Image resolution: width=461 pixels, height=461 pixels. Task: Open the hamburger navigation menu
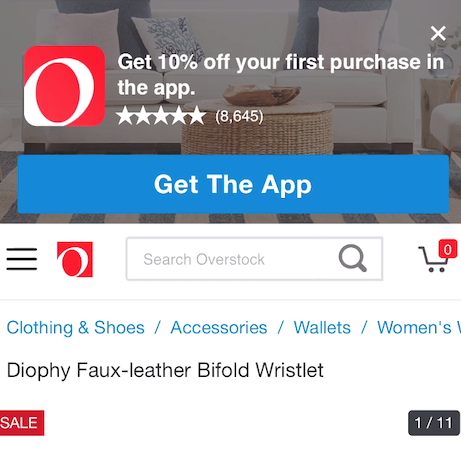(x=22, y=259)
